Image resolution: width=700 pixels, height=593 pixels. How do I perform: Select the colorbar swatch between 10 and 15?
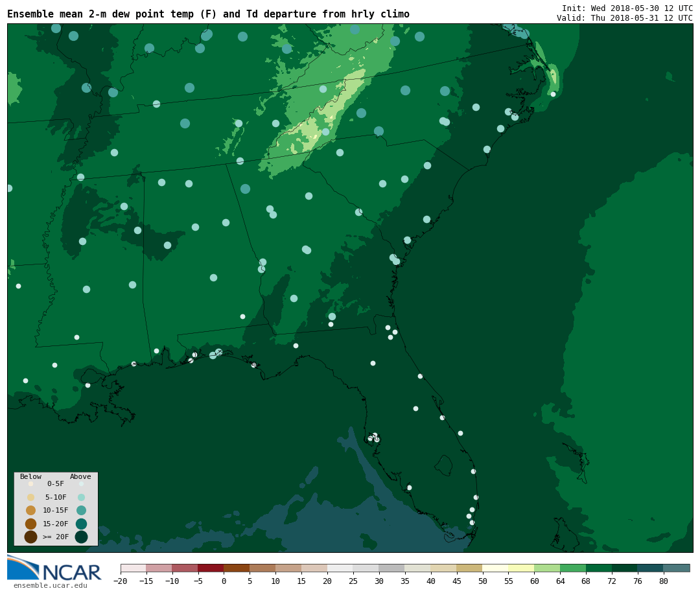click(x=288, y=568)
